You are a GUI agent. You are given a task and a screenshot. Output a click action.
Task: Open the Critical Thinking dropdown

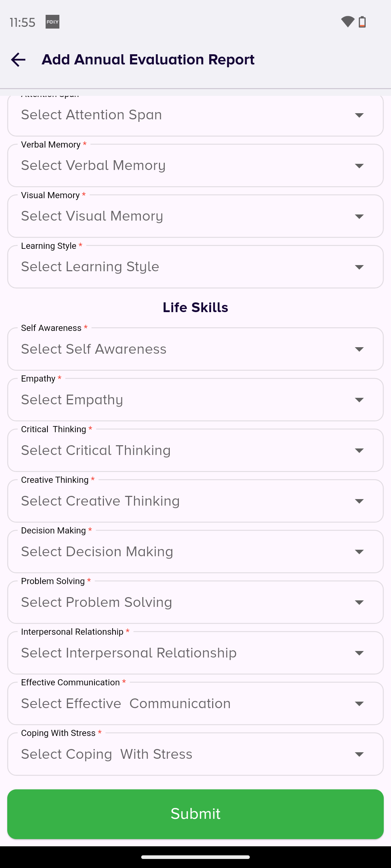195,450
